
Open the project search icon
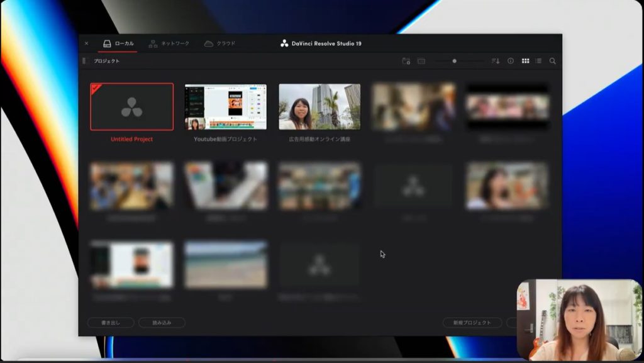pos(553,61)
